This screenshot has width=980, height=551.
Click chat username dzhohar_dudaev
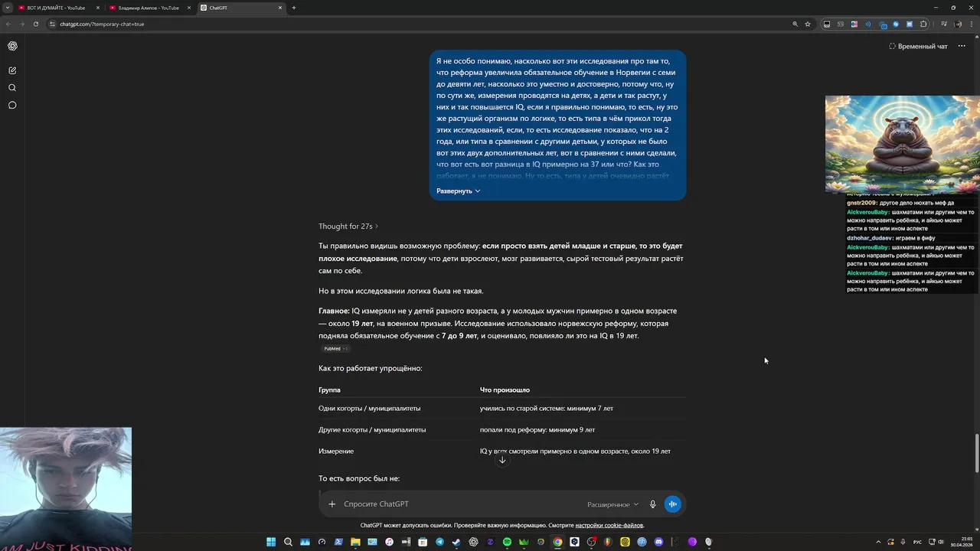[870, 238]
